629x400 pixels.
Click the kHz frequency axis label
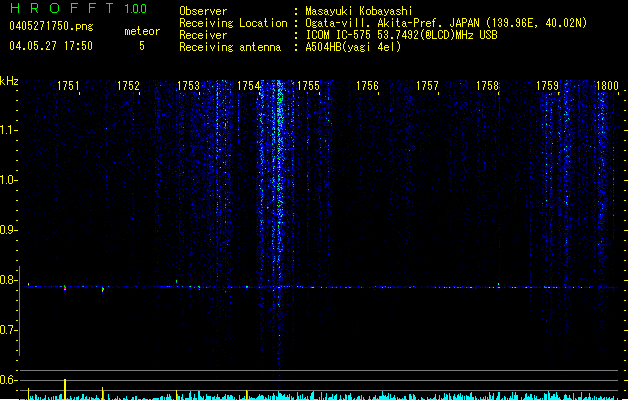9,81
